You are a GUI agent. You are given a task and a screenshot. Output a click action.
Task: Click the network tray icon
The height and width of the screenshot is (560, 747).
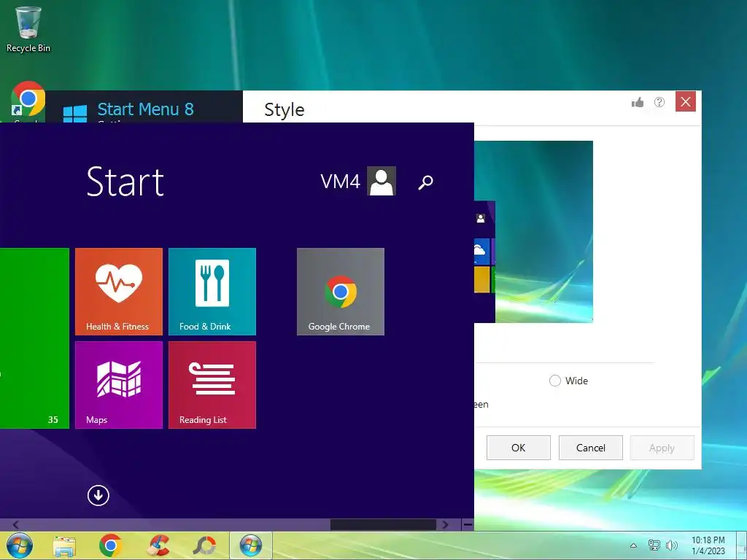tap(654, 545)
